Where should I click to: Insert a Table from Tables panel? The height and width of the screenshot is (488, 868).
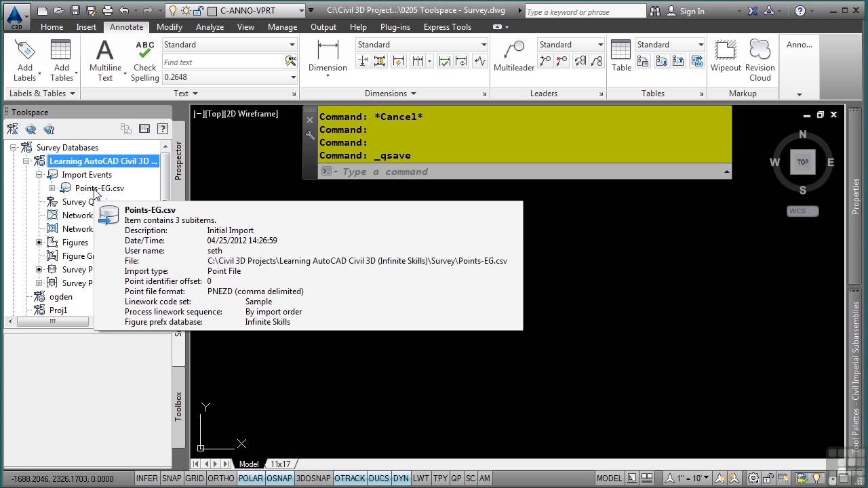pos(621,56)
